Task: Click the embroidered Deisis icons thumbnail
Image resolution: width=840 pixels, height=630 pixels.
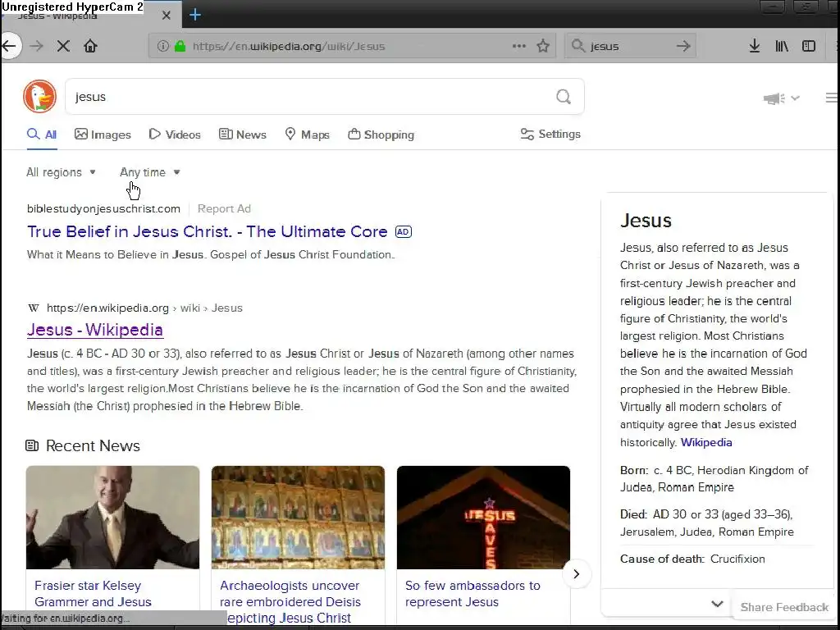Action: coord(298,518)
